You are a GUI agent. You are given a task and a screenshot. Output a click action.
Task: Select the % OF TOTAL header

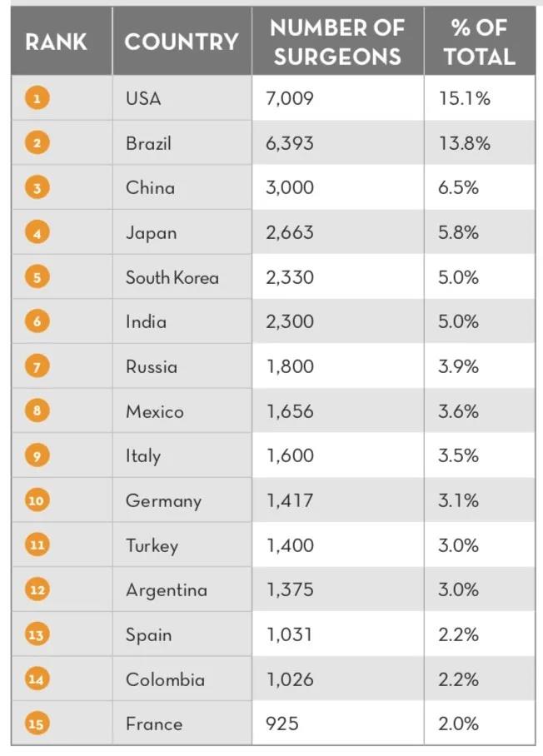478,42
